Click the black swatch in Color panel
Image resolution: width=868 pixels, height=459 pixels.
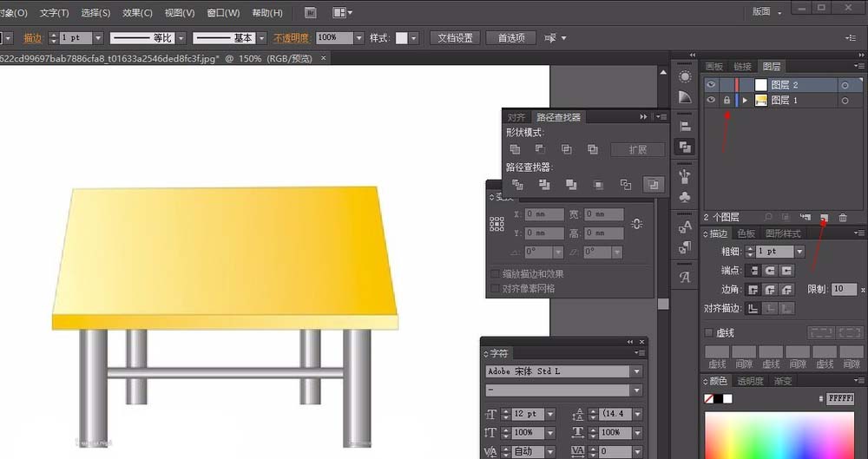[x=718, y=398]
